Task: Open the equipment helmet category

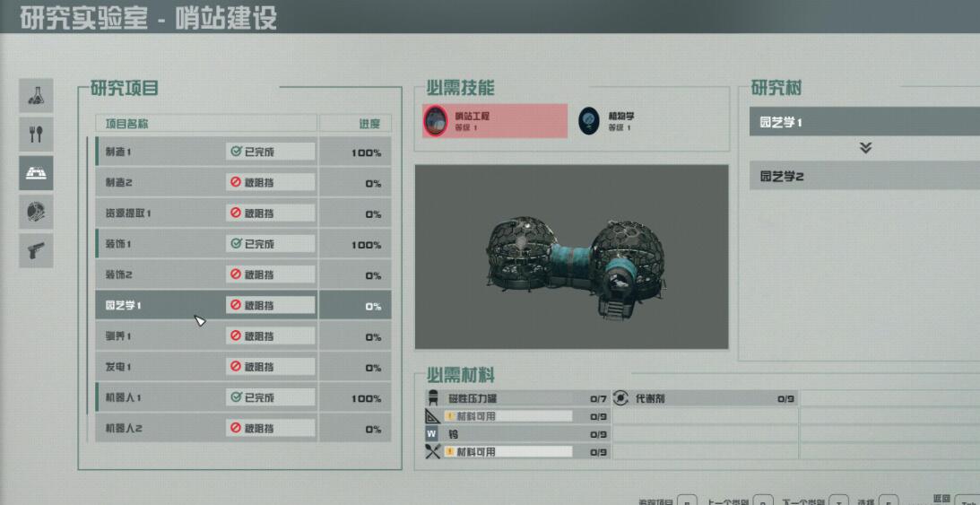Action: 36,212
